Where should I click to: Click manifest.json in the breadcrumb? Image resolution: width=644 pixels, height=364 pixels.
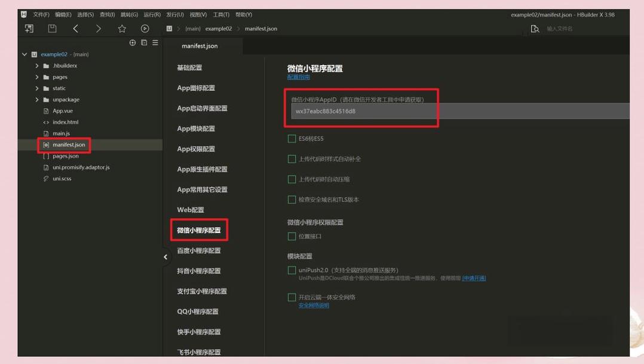point(261,29)
